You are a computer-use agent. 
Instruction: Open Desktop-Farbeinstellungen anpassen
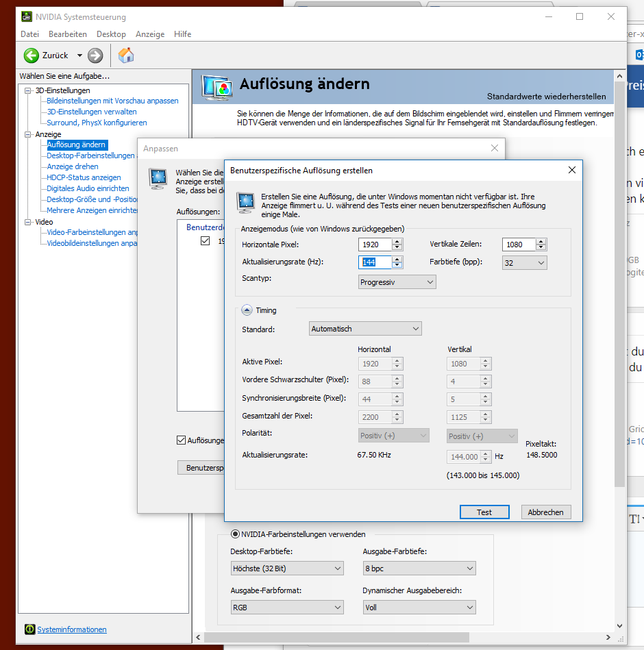[92, 155]
